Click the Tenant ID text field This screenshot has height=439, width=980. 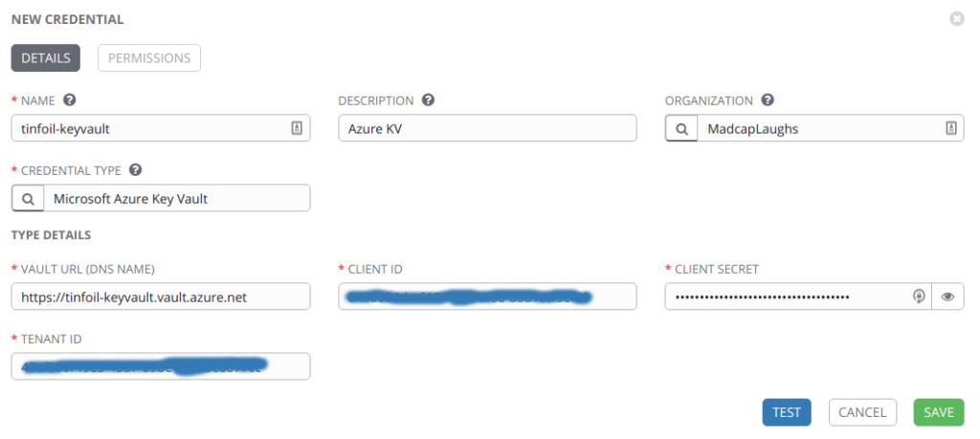tap(161, 366)
